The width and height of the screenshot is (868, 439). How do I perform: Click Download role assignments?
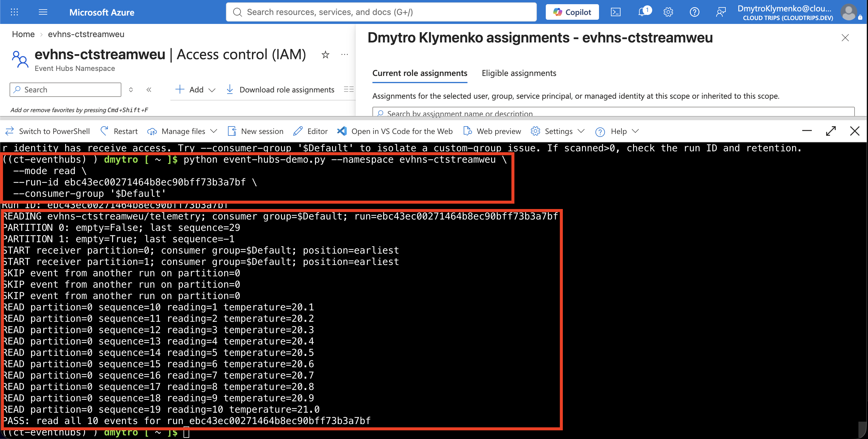tap(281, 90)
